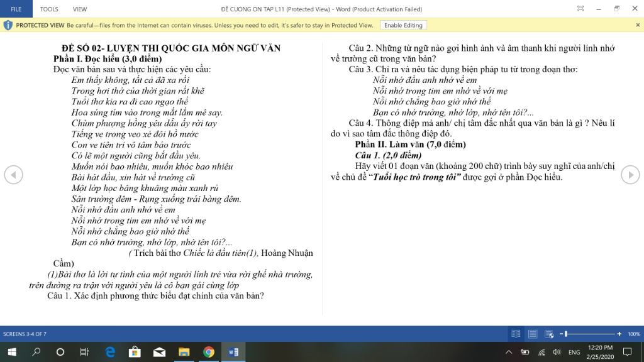Click the phrase Tuổi học trò trong tôi

tap(415, 177)
